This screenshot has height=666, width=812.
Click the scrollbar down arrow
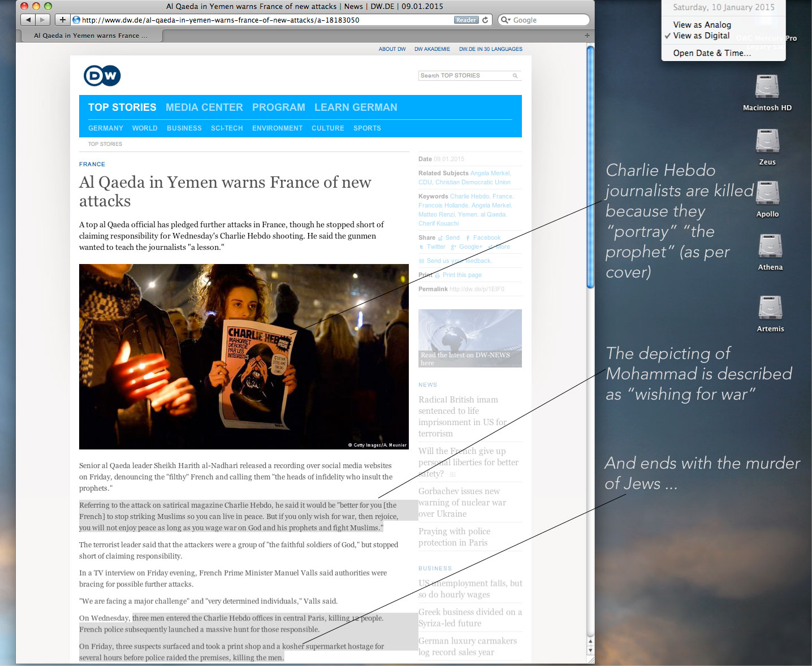(590, 651)
